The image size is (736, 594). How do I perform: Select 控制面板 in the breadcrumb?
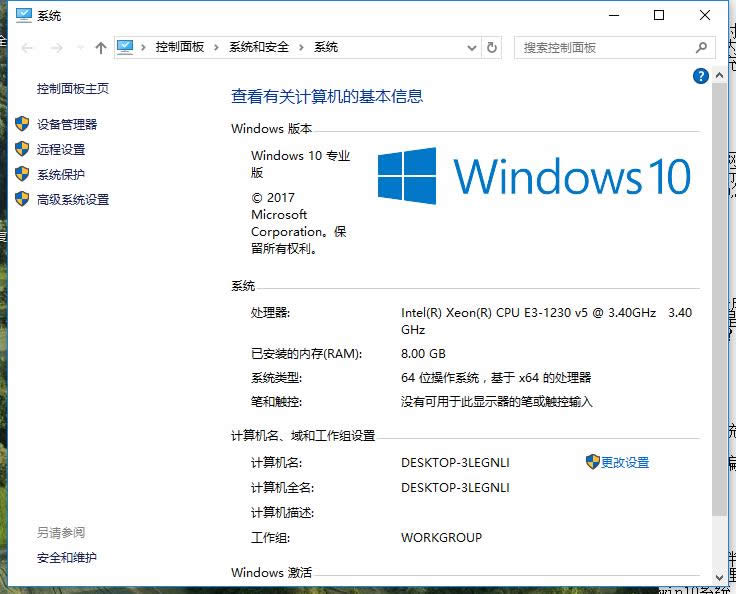coord(180,47)
